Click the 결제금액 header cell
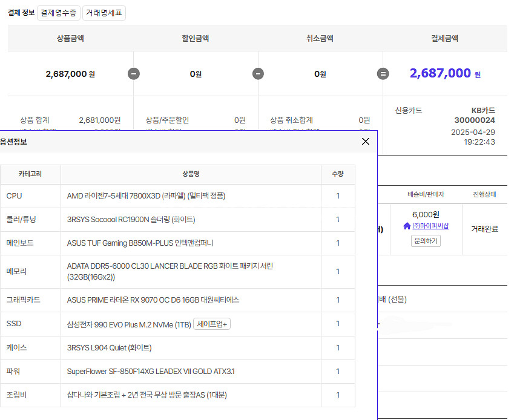517x420 pixels. [445, 38]
